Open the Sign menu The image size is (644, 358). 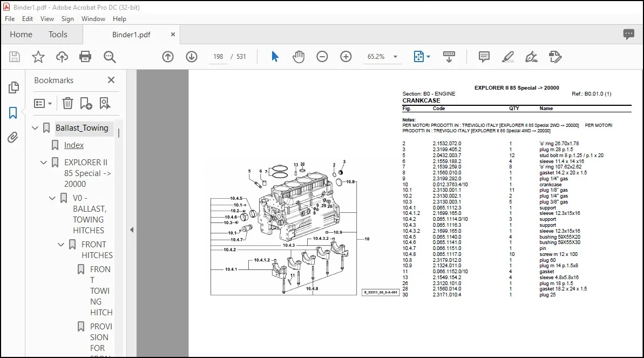[x=68, y=18]
